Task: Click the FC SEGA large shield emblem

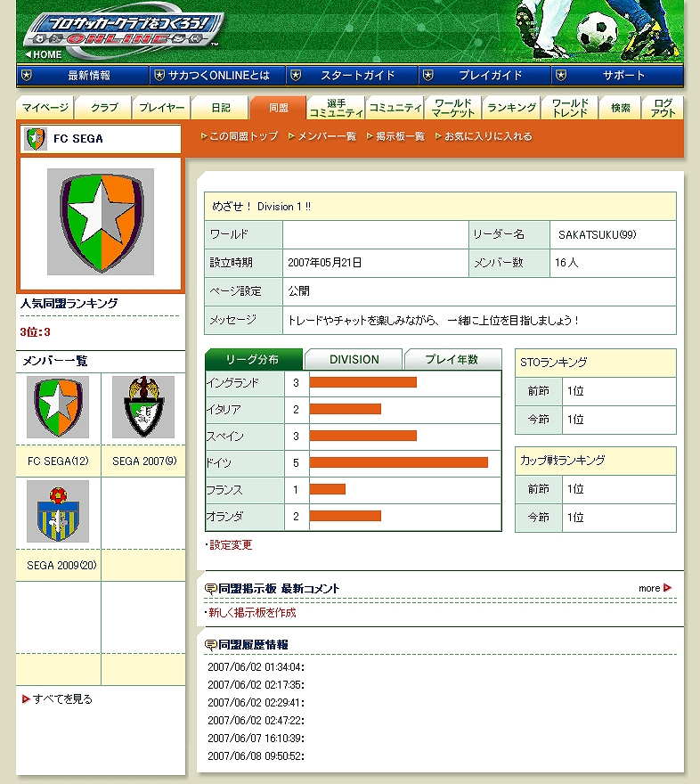Action: coord(100,222)
